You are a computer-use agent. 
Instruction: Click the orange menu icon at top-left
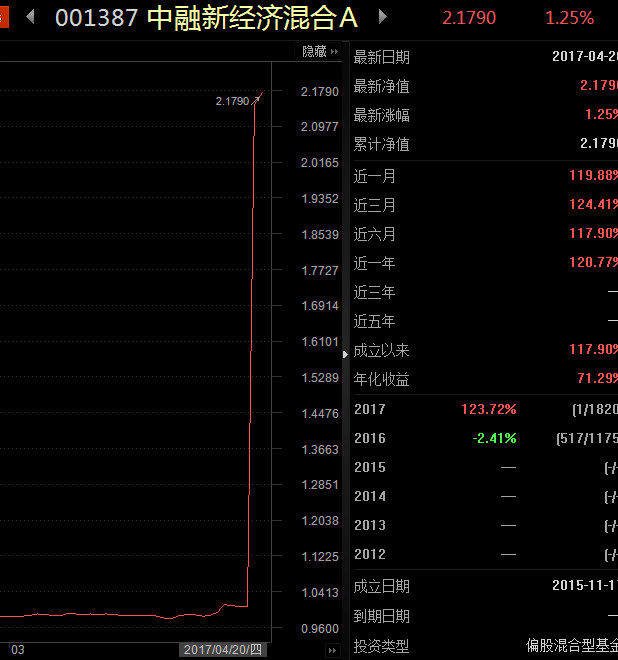tap(4, 18)
